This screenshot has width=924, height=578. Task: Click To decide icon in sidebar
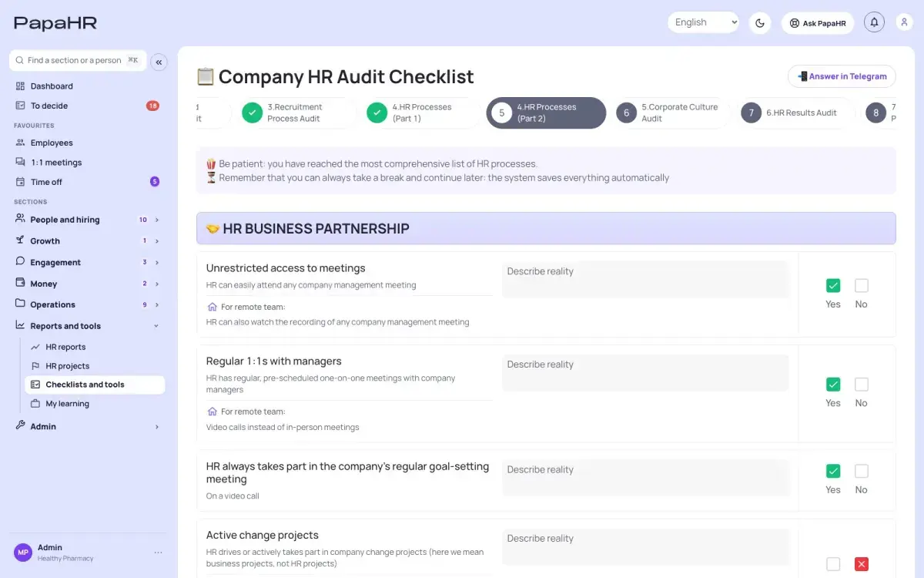click(20, 106)
